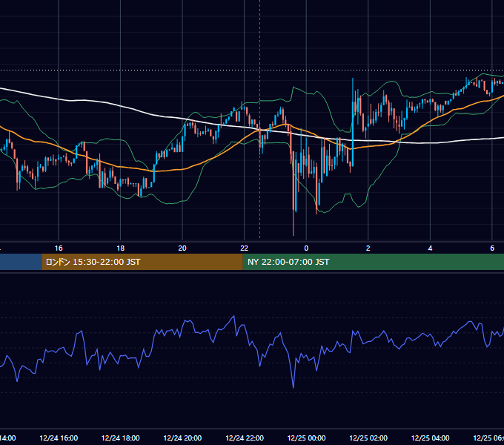Viewport: 504px width, 445px height.
Task: Click the 12/24 20:00 indicator time label
Action: (182, 438)
